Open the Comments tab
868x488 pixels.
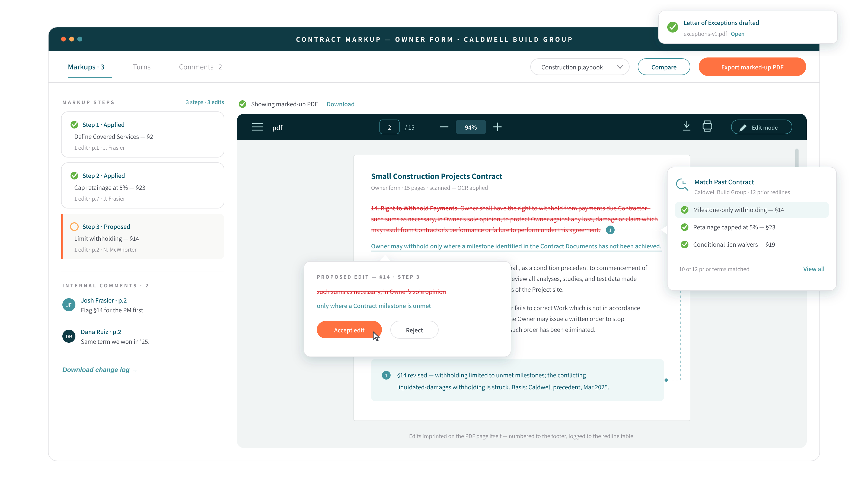click(200, 67)
